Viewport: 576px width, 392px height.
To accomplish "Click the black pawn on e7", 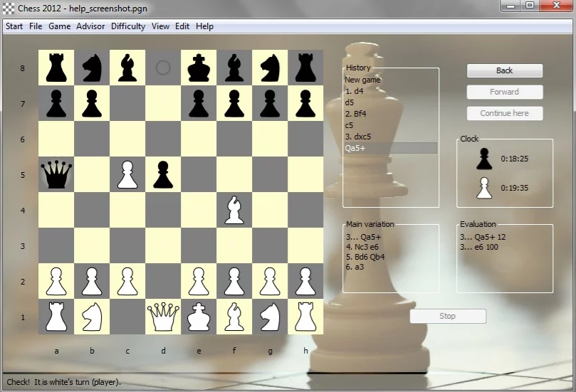I will (x=199, y=103).
